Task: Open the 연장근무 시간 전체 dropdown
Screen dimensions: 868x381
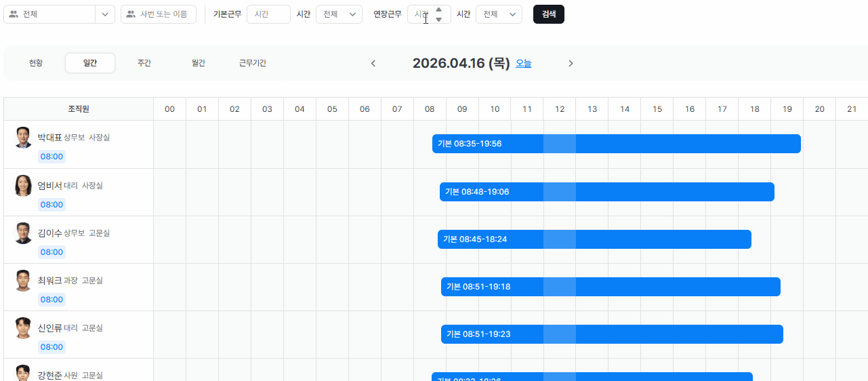Action: (499, 14)
